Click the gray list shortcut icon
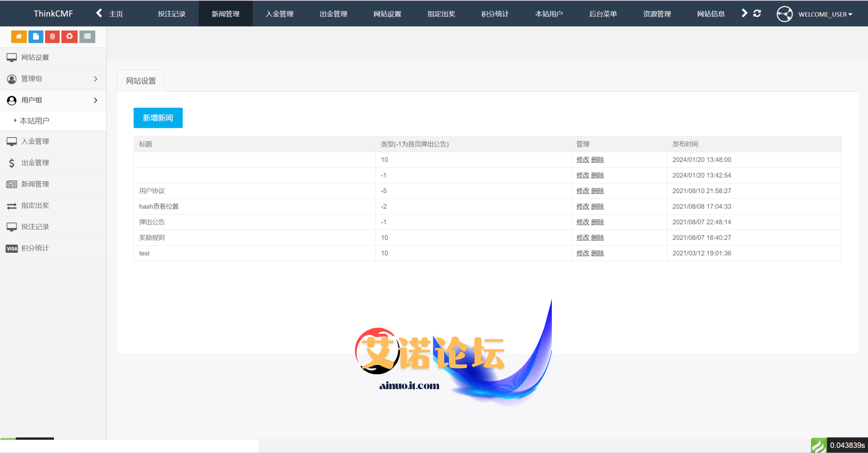Screen dimensions: 868x453 [x=87, y=37]
